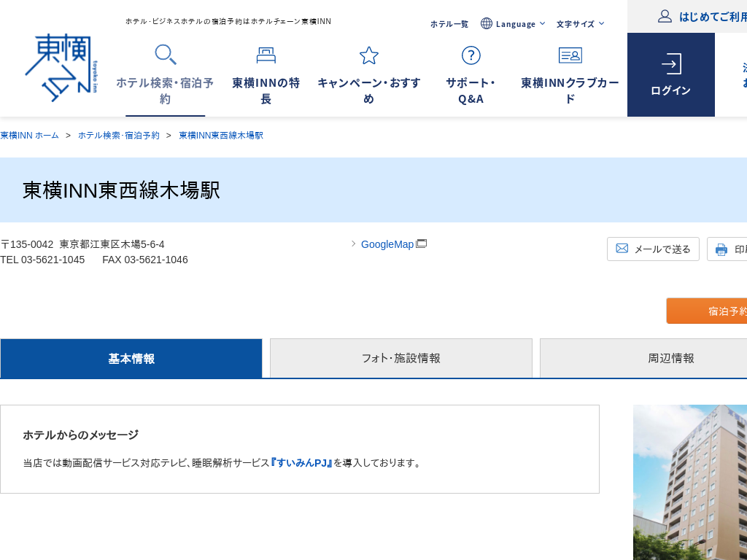The height and width of the screenshot is (560, 747).
Task: Click the star icon for campaigns
Action: coord(368,55)
